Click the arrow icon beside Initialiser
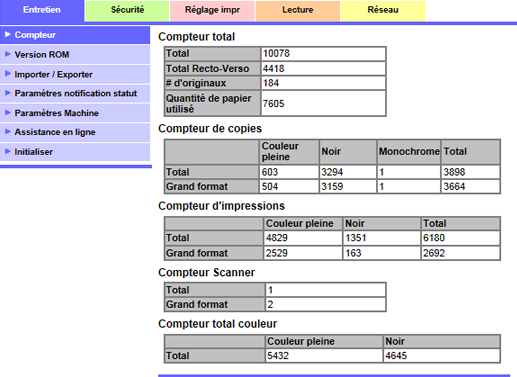 (x=8, y=151)
